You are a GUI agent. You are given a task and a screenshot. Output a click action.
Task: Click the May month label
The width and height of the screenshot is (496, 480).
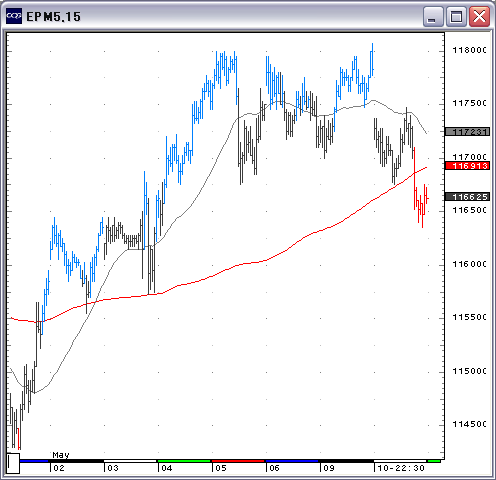(61, 455)
